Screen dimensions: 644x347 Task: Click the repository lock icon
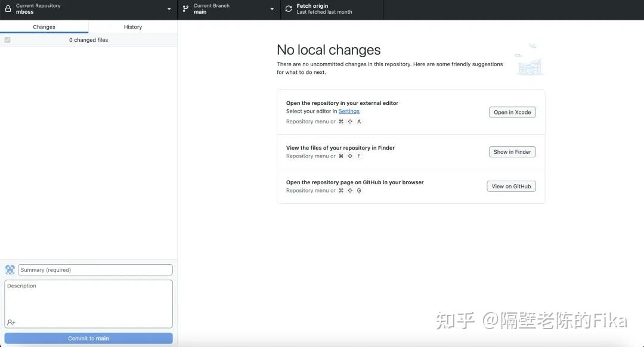click(8, 8)
